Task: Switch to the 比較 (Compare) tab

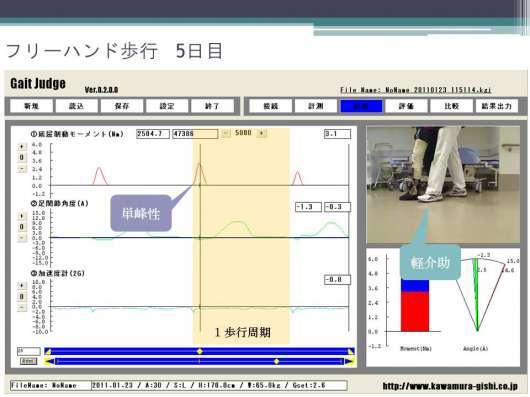Action: (451, 106)
